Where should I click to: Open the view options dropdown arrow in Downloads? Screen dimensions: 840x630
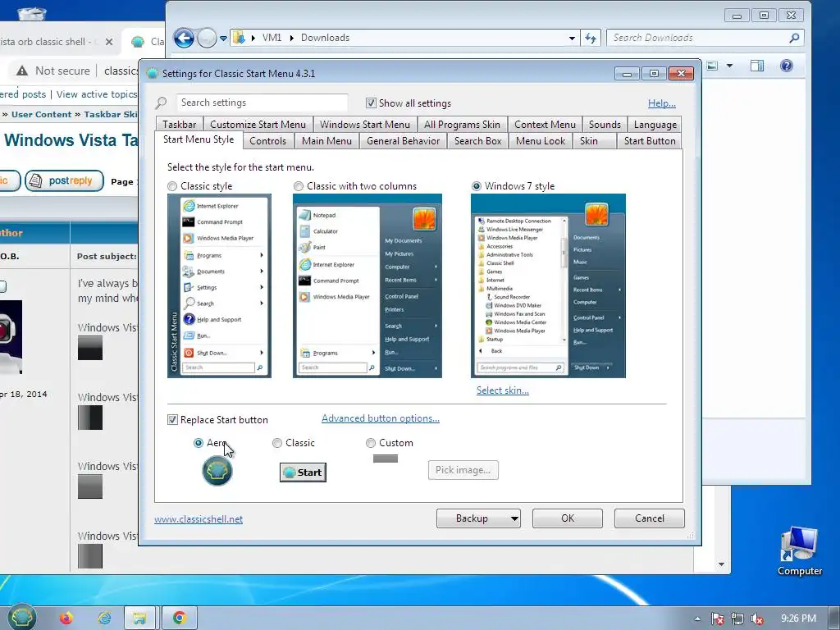click(729, 66)
